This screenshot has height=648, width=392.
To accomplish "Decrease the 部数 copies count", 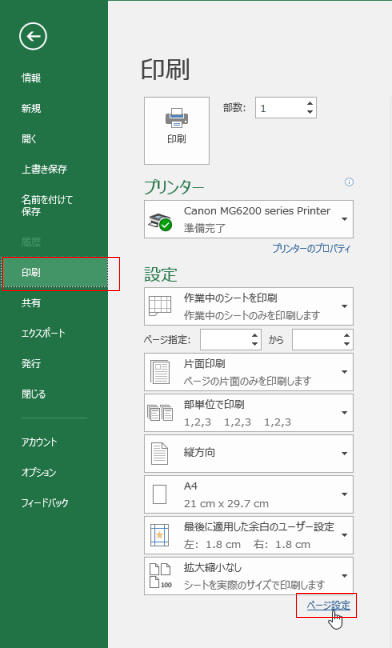I will (x=310, y=112).
